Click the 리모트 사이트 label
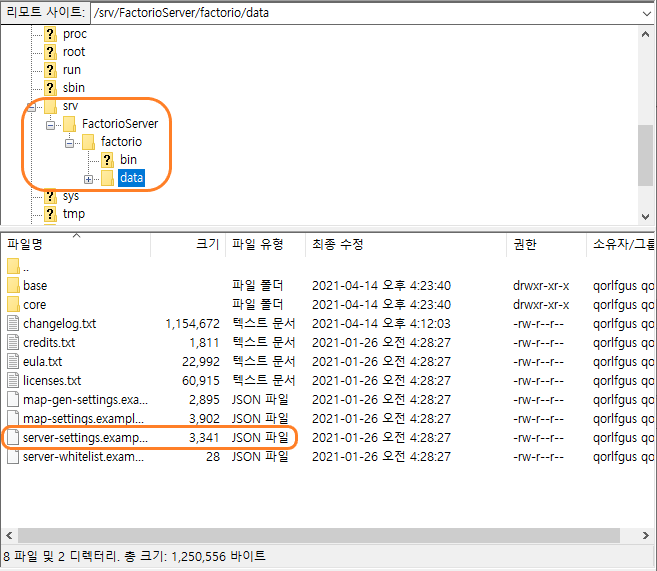 45,12
